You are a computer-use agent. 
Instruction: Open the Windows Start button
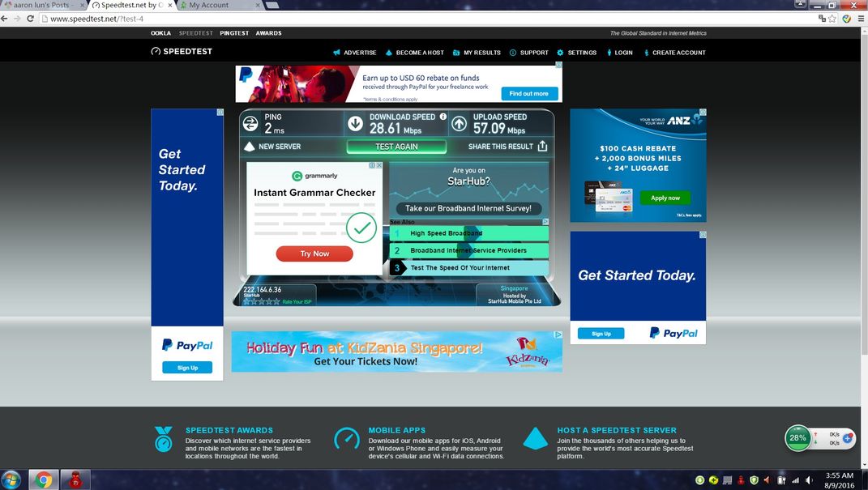point(11,479)
